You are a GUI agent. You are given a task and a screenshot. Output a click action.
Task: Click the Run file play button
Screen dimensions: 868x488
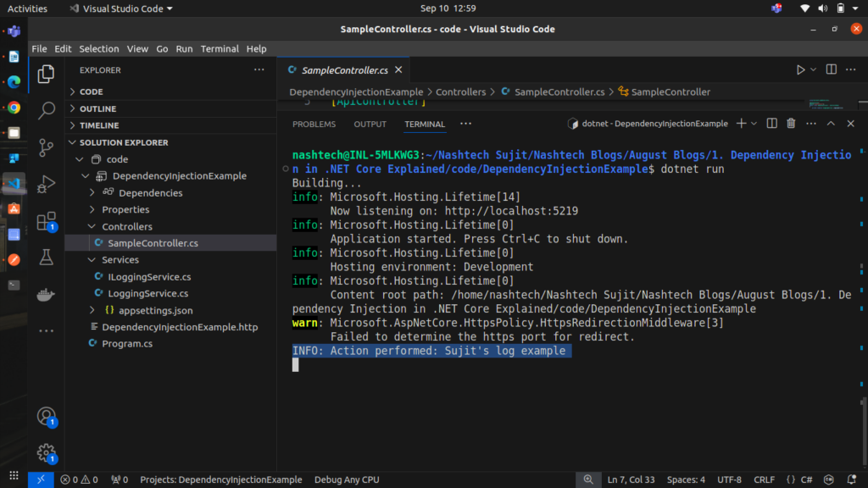[800, 69]
